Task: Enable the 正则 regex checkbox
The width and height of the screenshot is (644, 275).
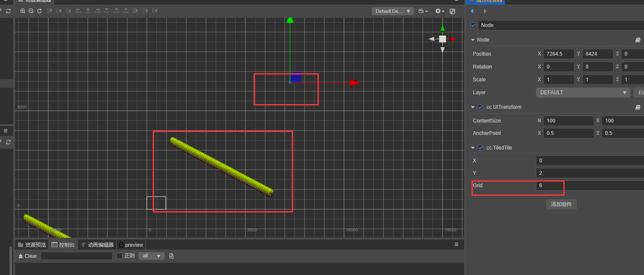Action: pyautogui.click(x=120, y=256)
